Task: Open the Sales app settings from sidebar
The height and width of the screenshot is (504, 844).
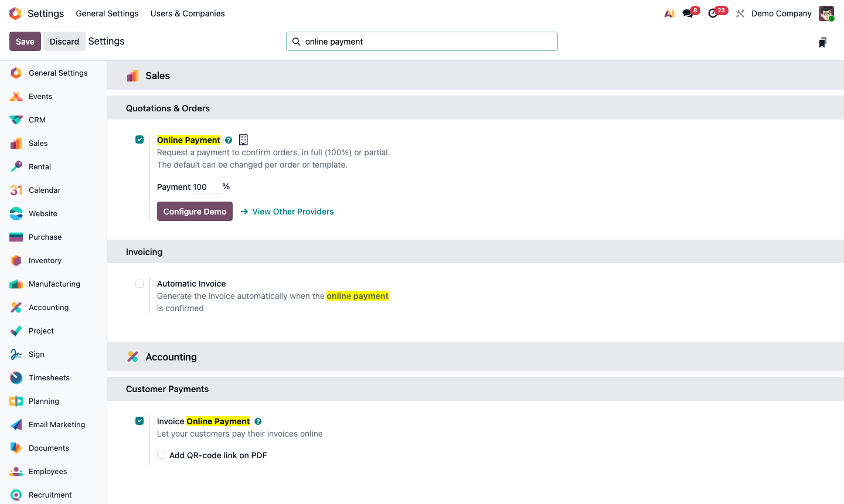Action: [x=38, y=143]
